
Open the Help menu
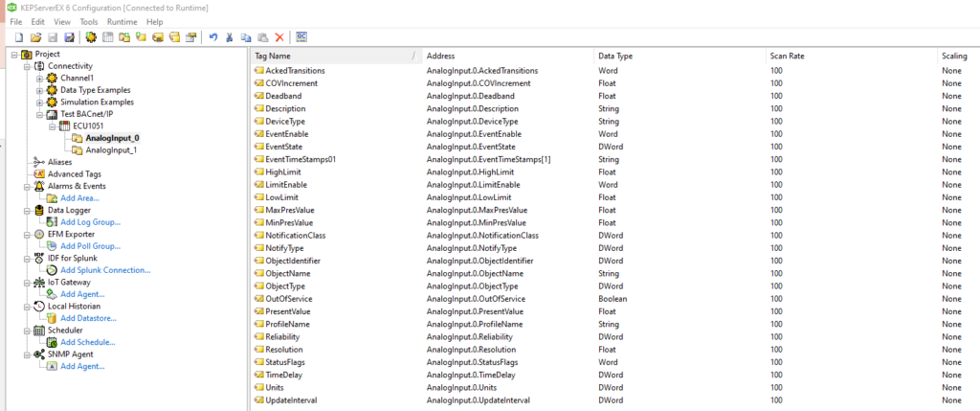(x=154, y=22)
